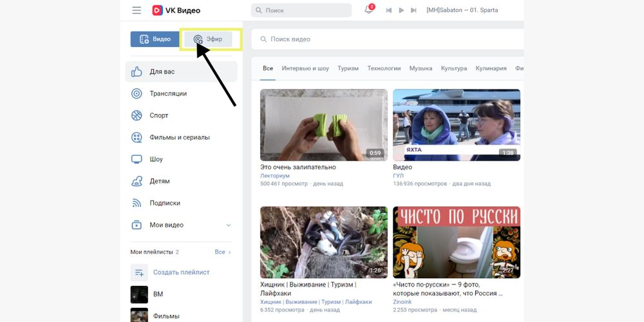Switch to Интервью и шоу tab
This screenshot has width=644, height=322.
coord(305,68)
